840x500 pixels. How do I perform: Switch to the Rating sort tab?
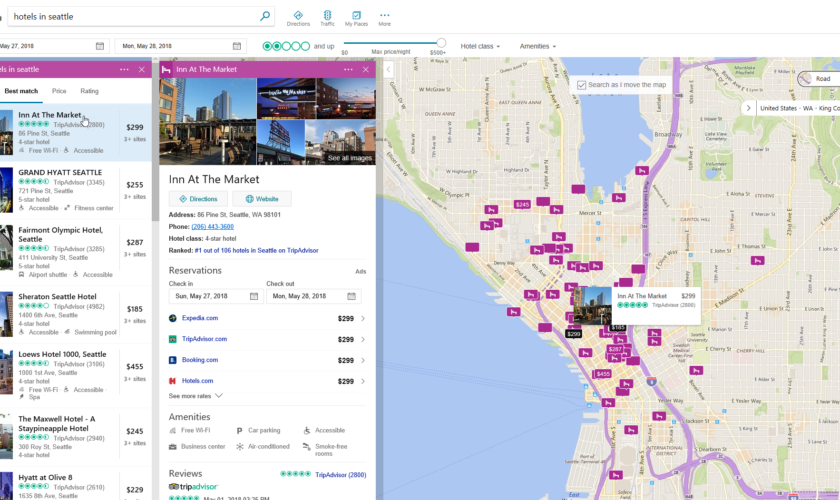point(89,91)
